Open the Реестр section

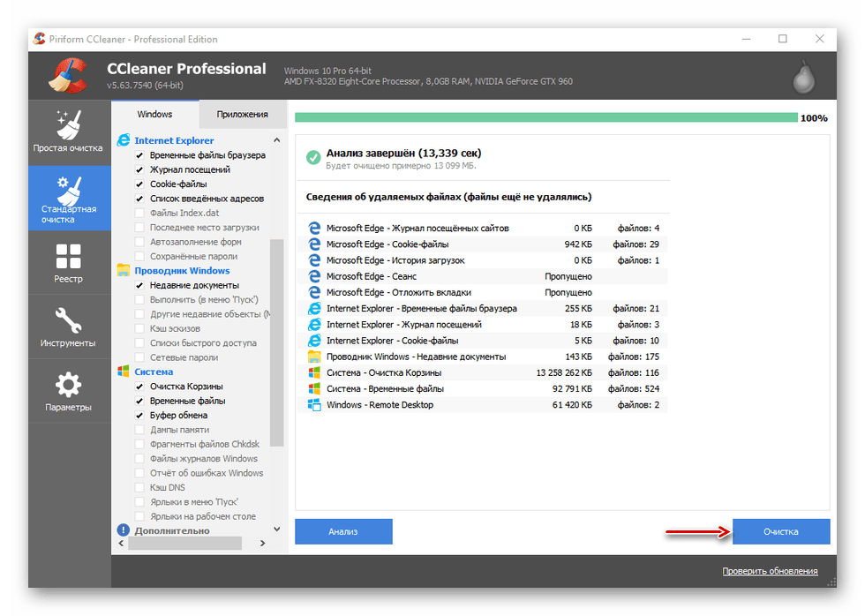pyautogui.click(x=69, y=262)
